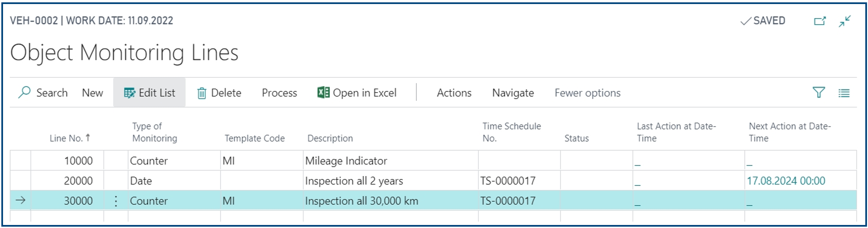Viewport: 868px width, 228px height.
Task: Click the row selector arrow for line 30000
Action: tap(21, 200)
